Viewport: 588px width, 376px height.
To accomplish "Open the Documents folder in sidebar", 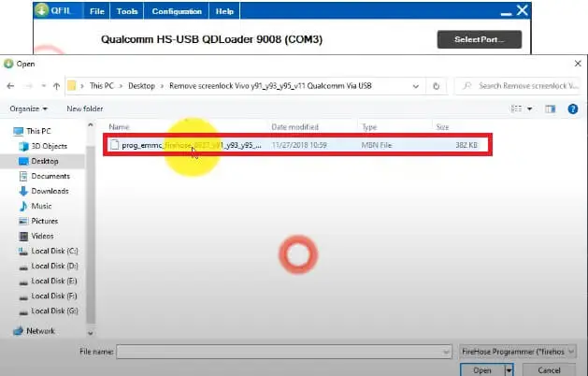I will (50, 176).
